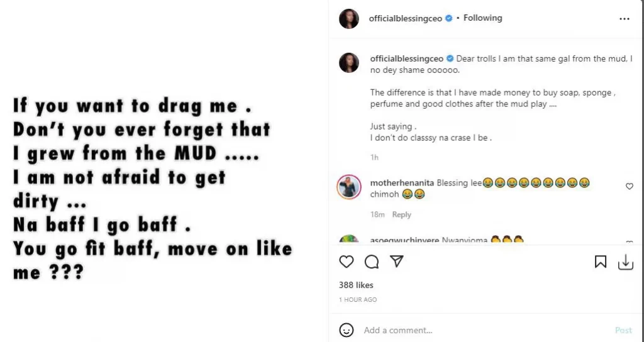Open officialblessingceo header profile picture
Screen dimensions: 644x342
click(x=349, y=19)
